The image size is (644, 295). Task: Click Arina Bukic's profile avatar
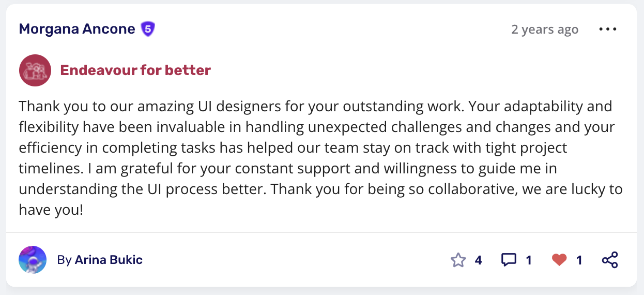[x=33, y=260]
